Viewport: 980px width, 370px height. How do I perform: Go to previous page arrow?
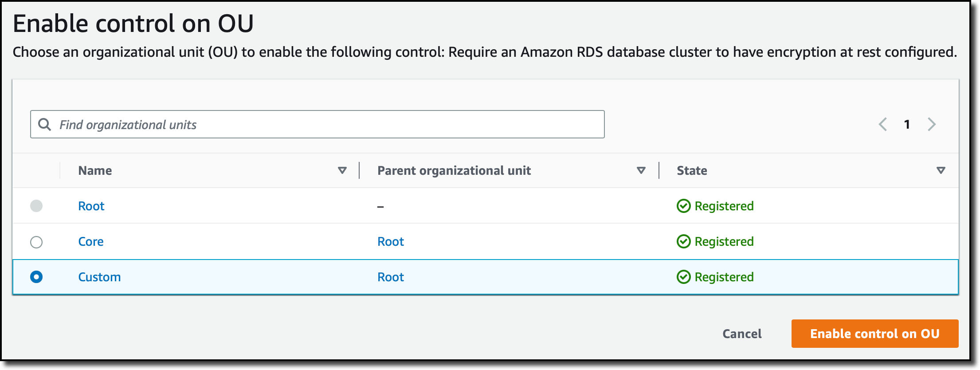click(x=882, y=124)
